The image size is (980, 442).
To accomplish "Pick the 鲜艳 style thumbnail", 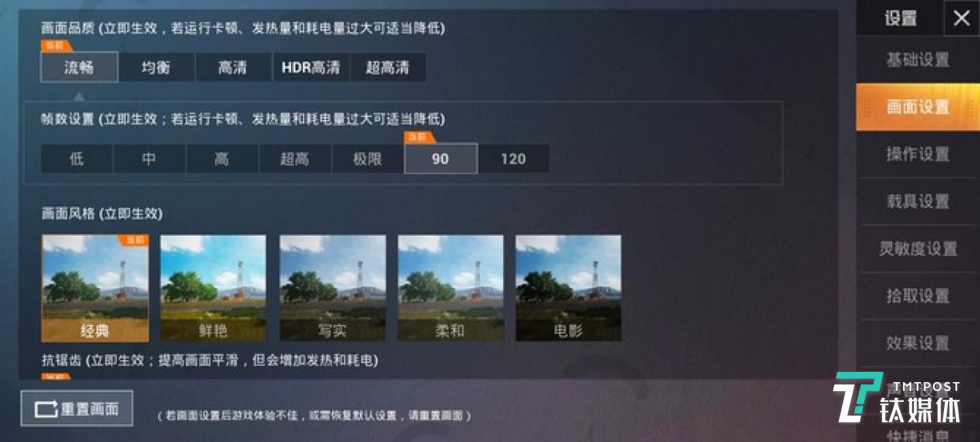I will tap(213, 288).
